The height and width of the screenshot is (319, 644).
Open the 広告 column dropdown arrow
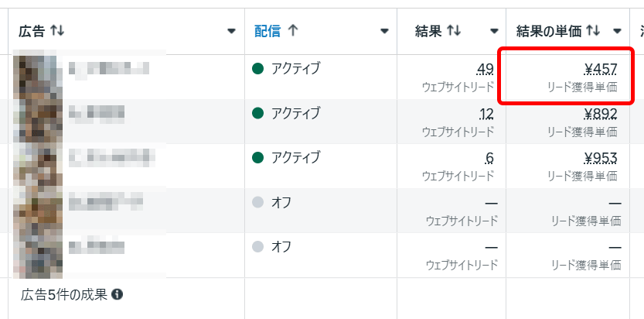[232, 31]
